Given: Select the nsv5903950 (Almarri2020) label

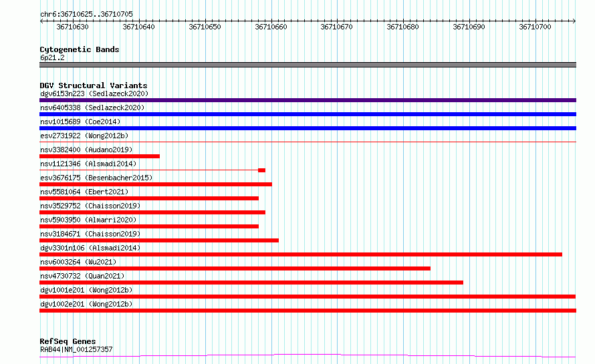Looking at the screenshot, I should tap(88, 220).
